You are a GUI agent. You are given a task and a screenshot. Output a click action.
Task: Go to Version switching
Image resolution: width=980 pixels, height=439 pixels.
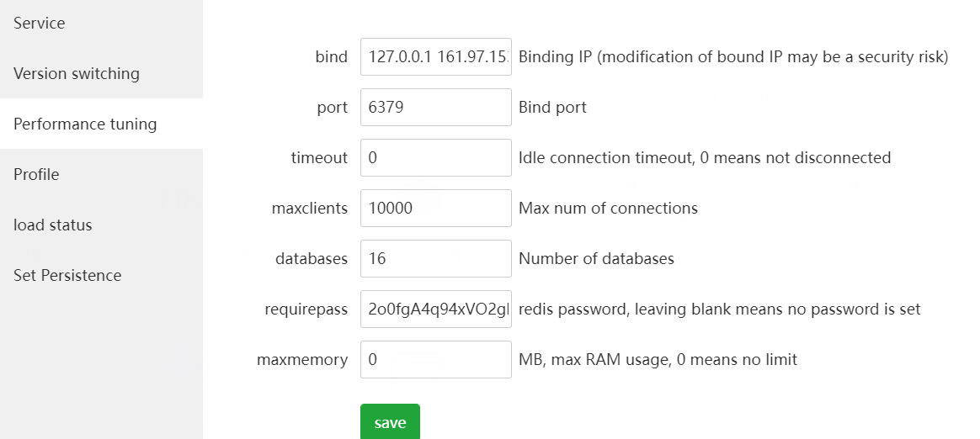[77, 74]
